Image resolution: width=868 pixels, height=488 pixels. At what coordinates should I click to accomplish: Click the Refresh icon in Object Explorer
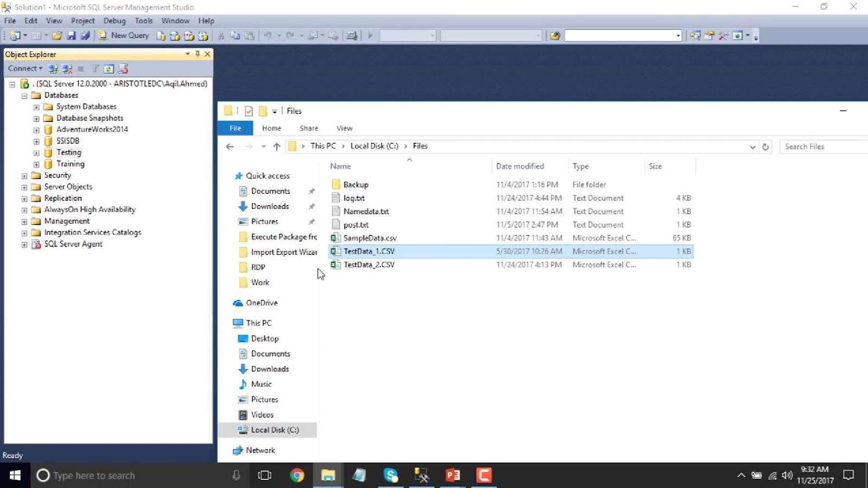point(109,69)
